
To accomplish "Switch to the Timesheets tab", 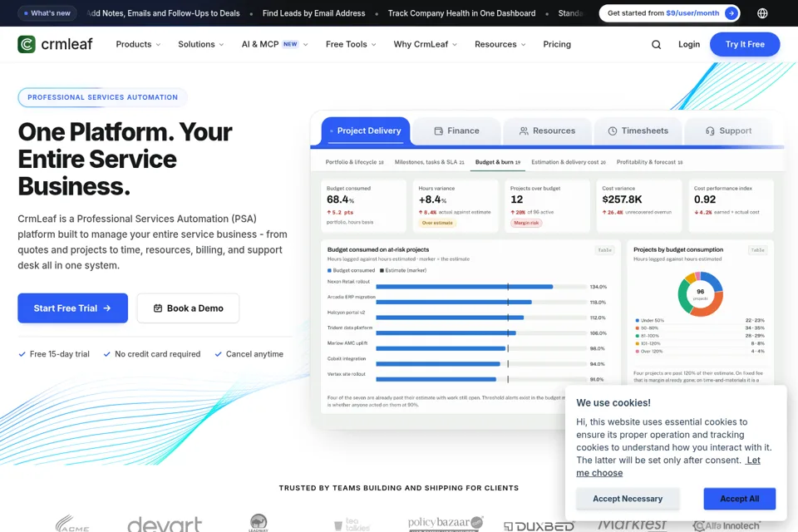I will coord(638,131).
